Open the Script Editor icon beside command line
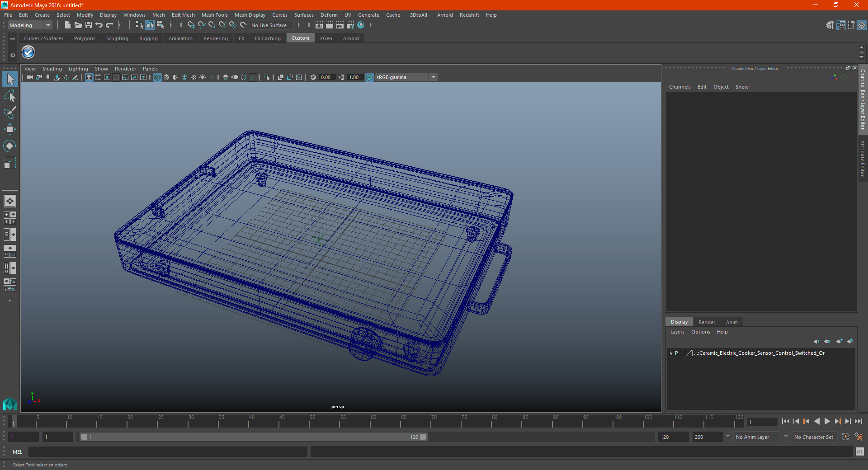This screenshot has height=470, width=868. click(x=860, y=451)
